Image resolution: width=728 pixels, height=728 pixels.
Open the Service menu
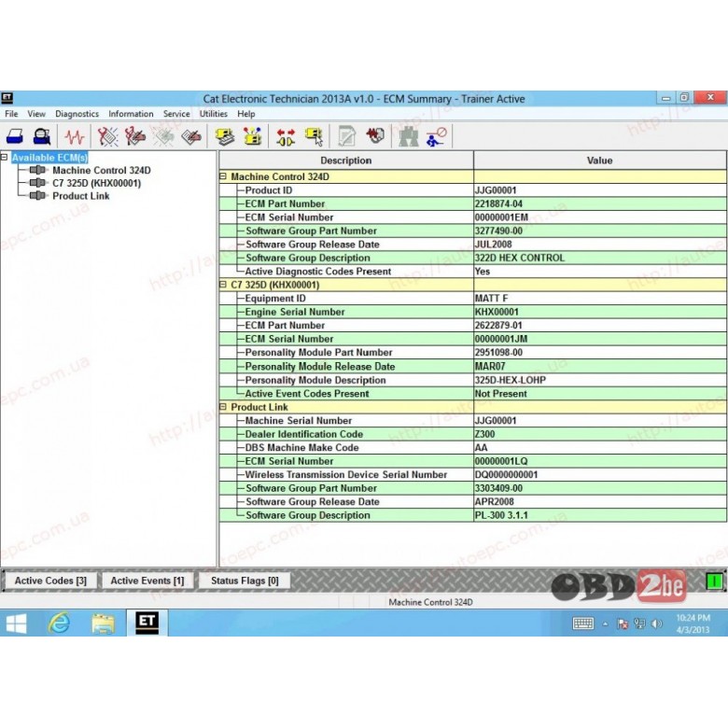pos(176,114)
